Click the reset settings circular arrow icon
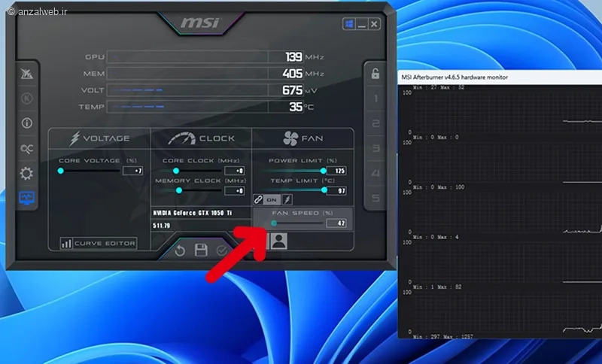Viewport: 602px width, 364px height. coord(180,250)
